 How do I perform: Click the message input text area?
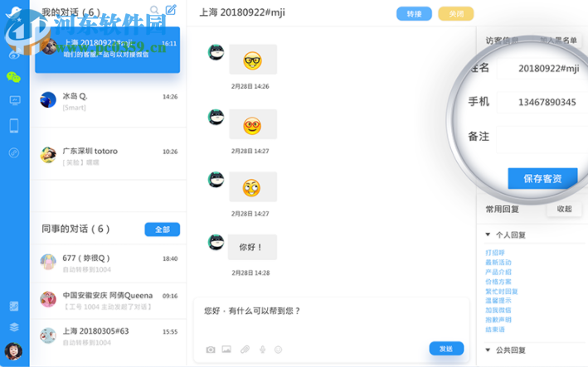tap(332, 318)
